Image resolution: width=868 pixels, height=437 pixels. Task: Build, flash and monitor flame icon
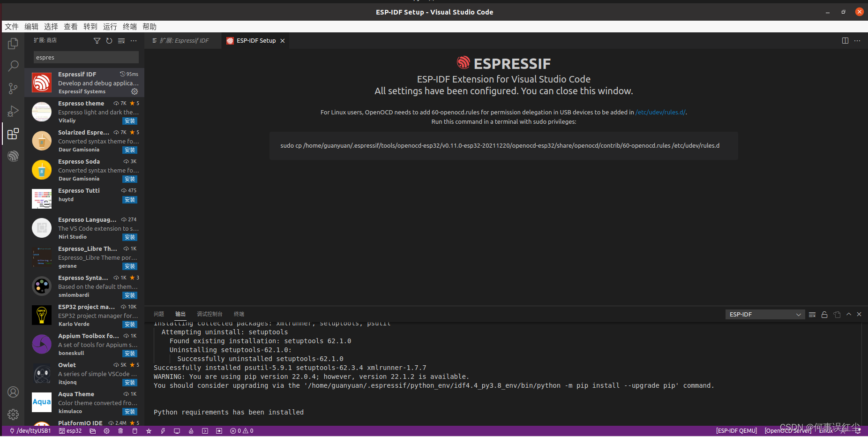(x=191, y=431)
